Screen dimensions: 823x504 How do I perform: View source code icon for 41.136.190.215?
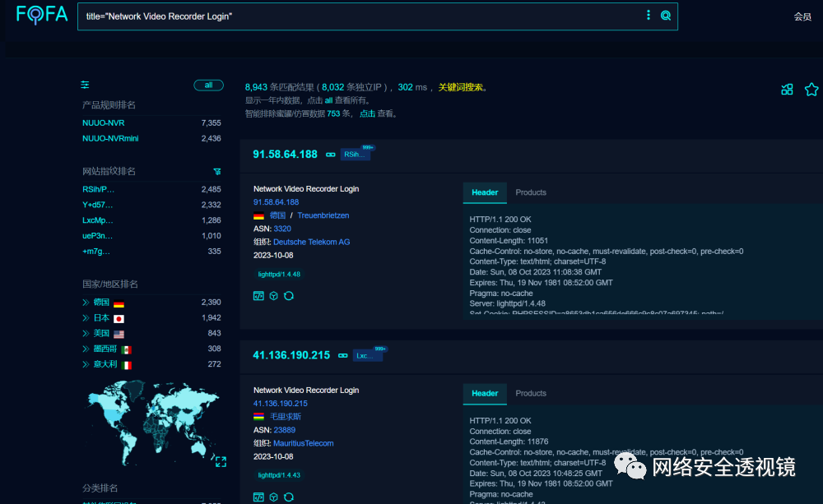(258, 497)
